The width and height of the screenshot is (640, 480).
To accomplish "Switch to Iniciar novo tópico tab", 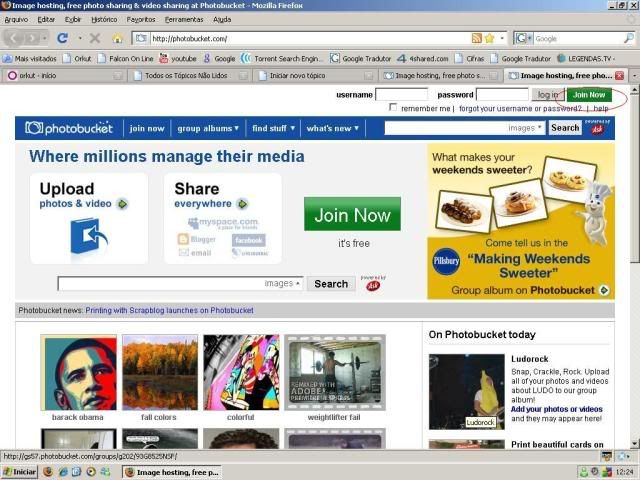I will click(313, 76).
